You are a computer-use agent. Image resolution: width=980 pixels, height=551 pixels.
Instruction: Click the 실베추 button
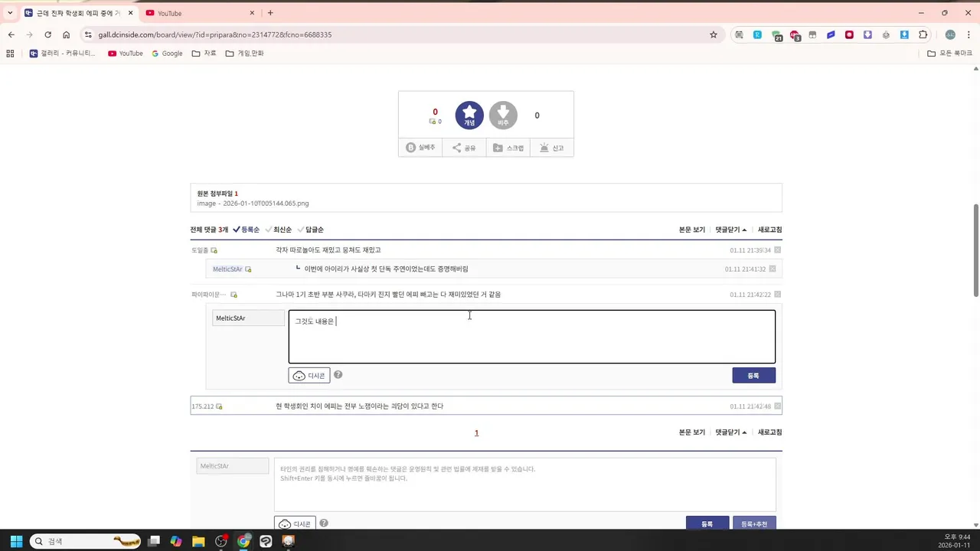click(x=420, y=148)
